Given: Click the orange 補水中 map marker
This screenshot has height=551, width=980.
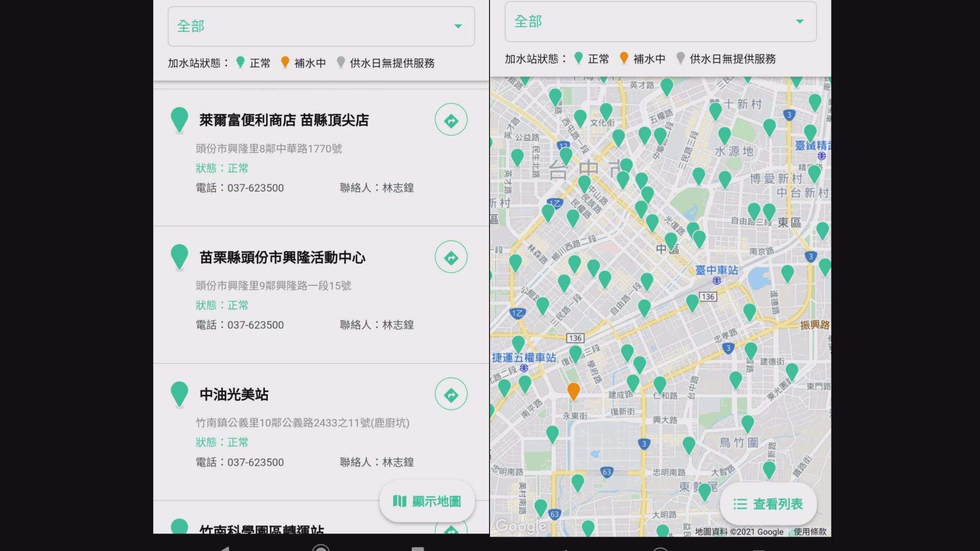Looking at the screenshot, I should coord(574,390).
